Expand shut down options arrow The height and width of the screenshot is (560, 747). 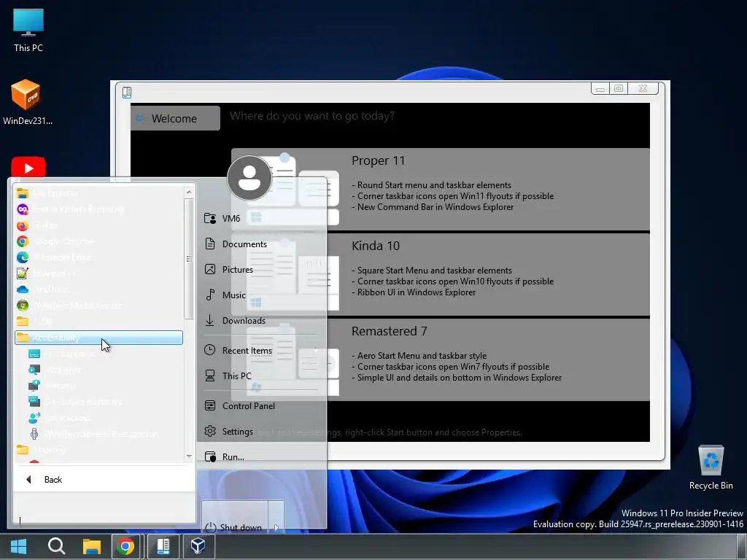(276, 516)
